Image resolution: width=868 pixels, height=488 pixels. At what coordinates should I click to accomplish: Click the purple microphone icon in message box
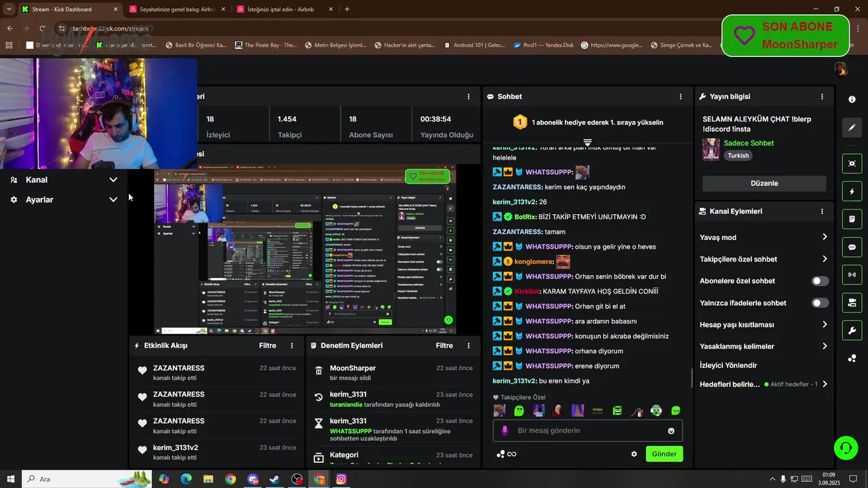504,430
